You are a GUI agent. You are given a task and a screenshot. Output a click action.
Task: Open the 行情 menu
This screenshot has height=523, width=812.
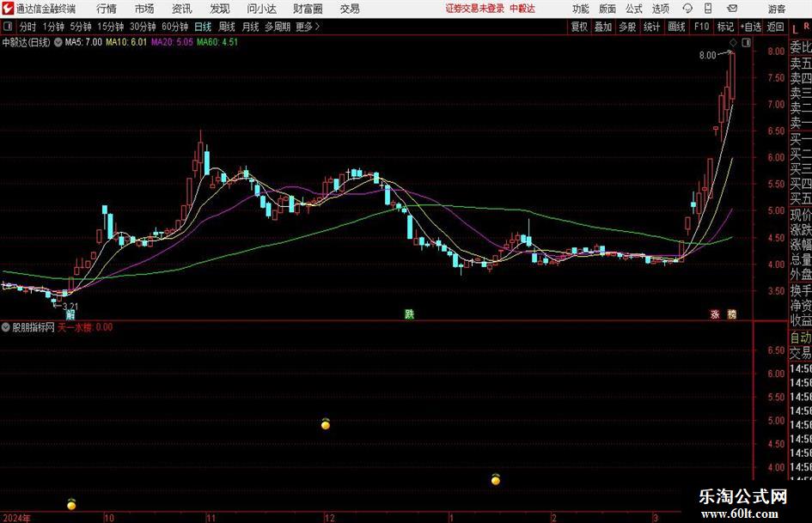coord(107,9)
